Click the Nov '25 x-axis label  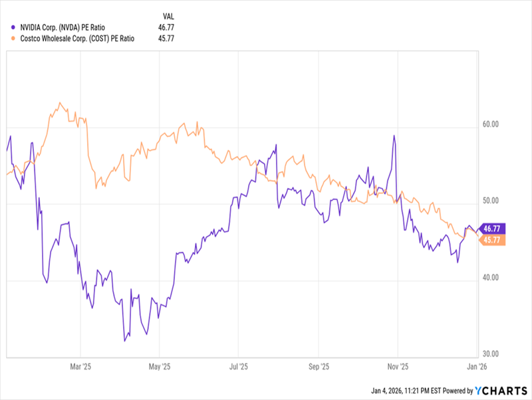[397, 365]
